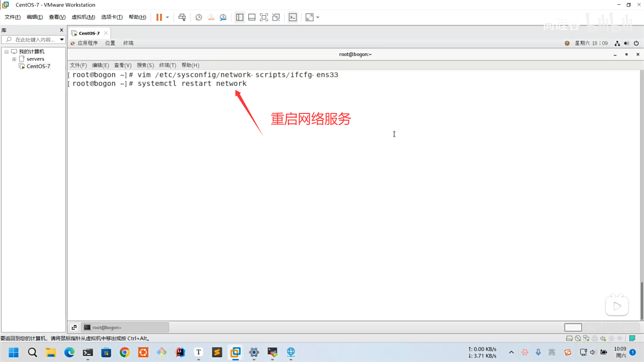Click the CentOS volume icon in top panel
644x362 pixels.
coord(627,43)
